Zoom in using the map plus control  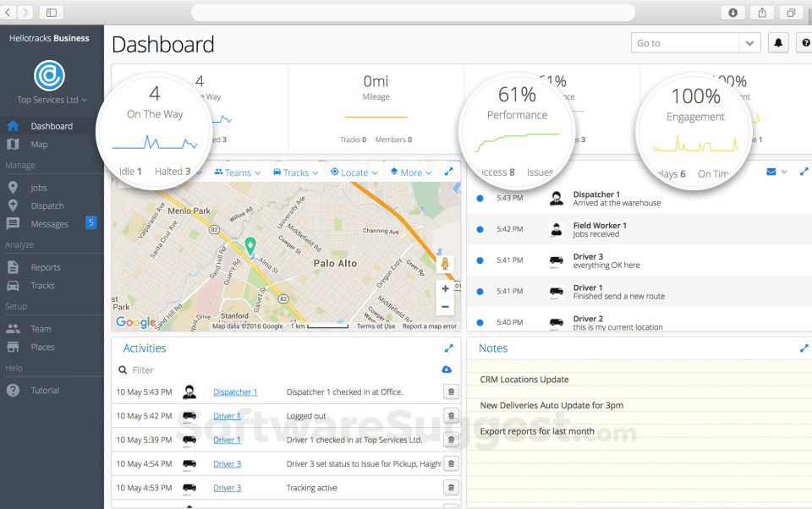[x=444, y=287]
